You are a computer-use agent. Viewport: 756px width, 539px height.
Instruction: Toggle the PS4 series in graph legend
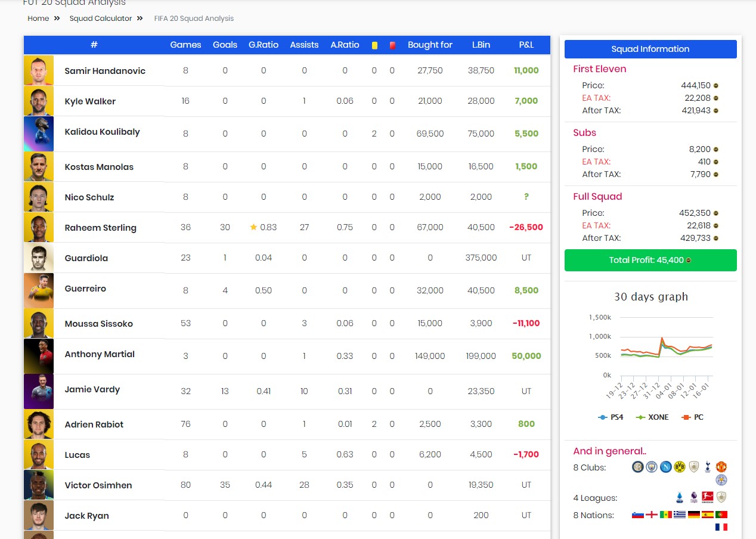pos(611,417)
